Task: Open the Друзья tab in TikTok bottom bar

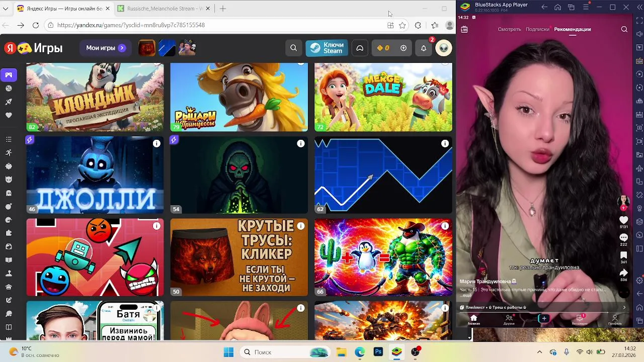Action: tap(509, 320)
